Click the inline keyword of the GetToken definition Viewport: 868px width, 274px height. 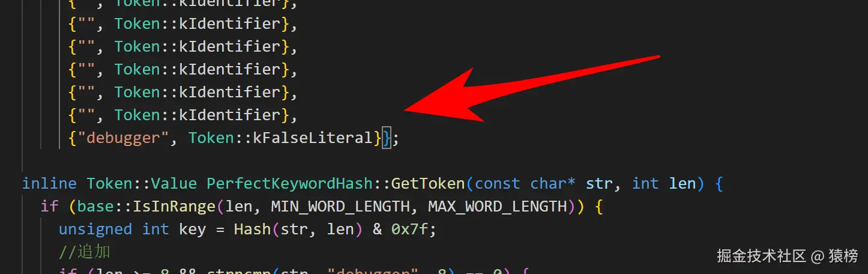point(50,184)
